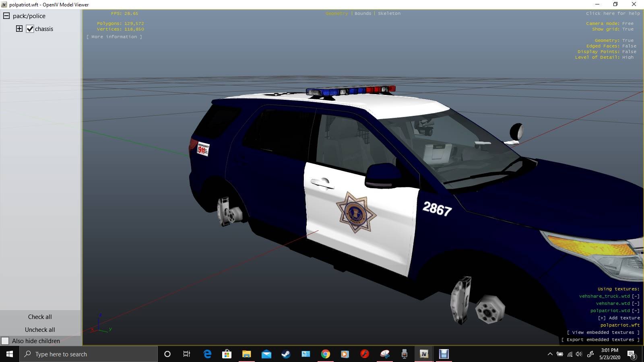The image size is (644, 362).
Task: Check the battery status tray icon
Action: point(560,354)
